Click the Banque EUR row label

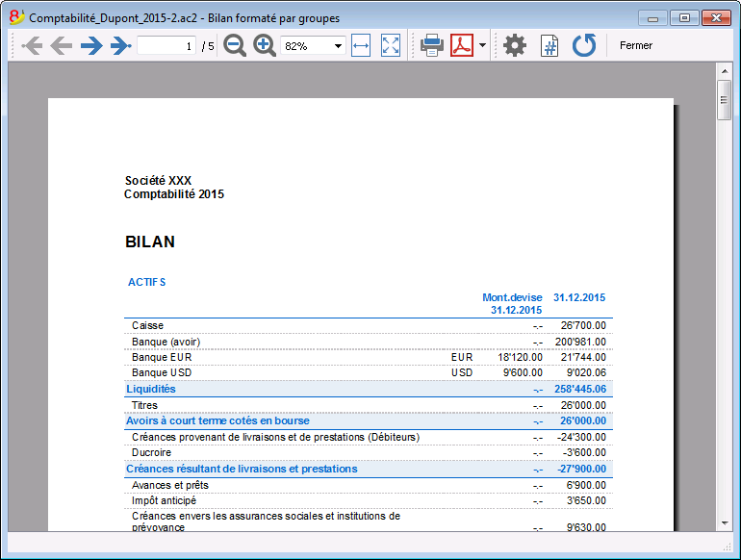click(x=162, y=357)
